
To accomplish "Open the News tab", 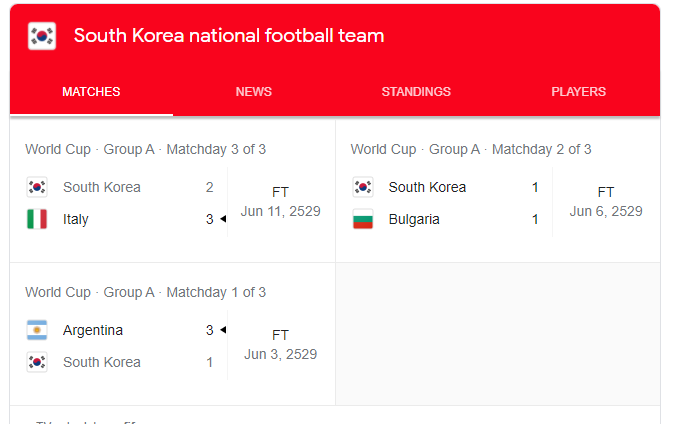I will click(x=254, y=92).
